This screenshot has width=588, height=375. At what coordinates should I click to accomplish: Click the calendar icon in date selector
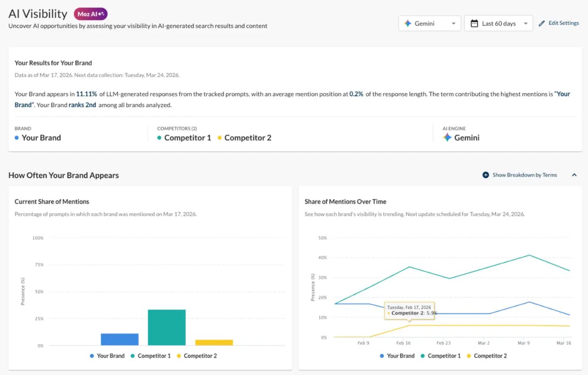click(x=474, y=23)
